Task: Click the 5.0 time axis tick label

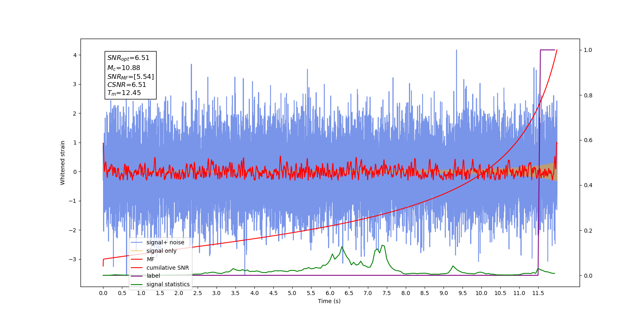Action: click(292, 293)
